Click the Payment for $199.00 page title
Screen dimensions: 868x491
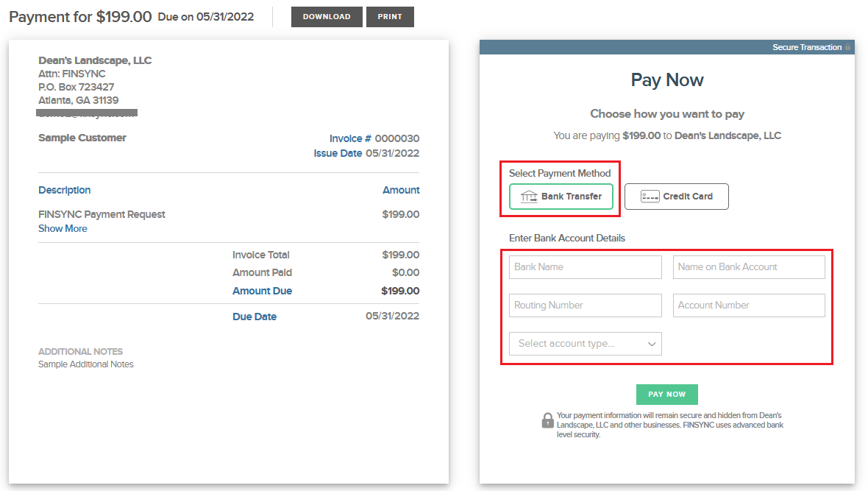pos(80,17)
